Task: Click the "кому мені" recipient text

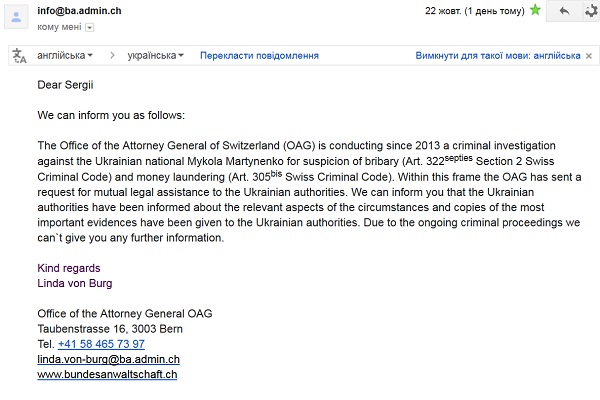Action: tap(58, 27)
